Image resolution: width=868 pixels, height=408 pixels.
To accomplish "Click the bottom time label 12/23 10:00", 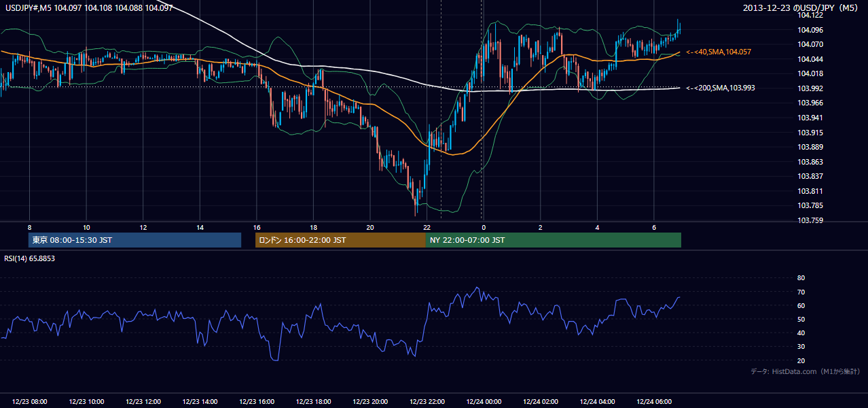I will 86,401.
